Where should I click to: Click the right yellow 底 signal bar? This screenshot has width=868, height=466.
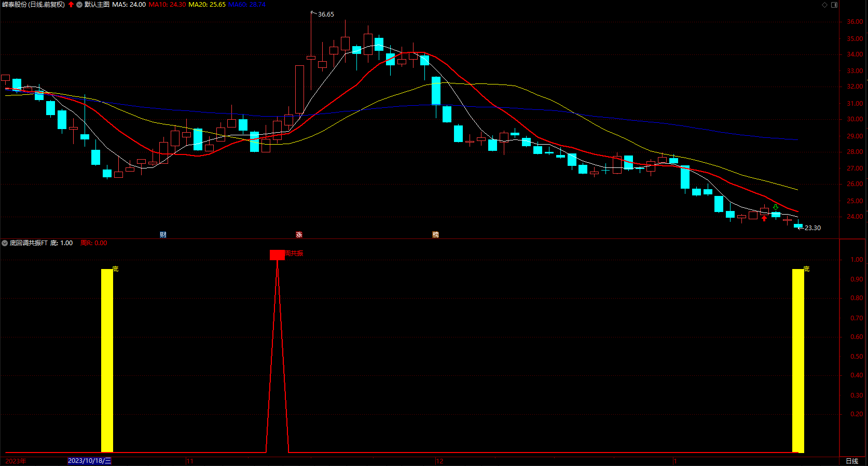pyautogui.click(x=798, y=360)
